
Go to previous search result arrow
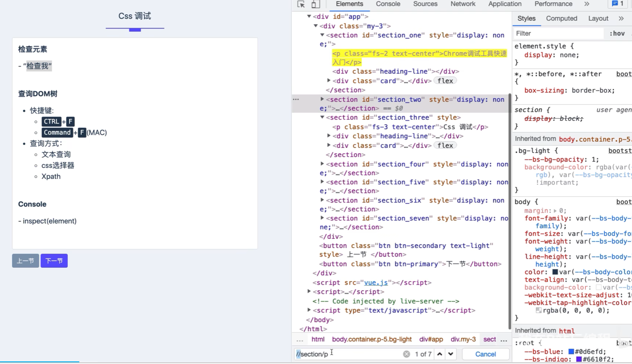point(440,354)
